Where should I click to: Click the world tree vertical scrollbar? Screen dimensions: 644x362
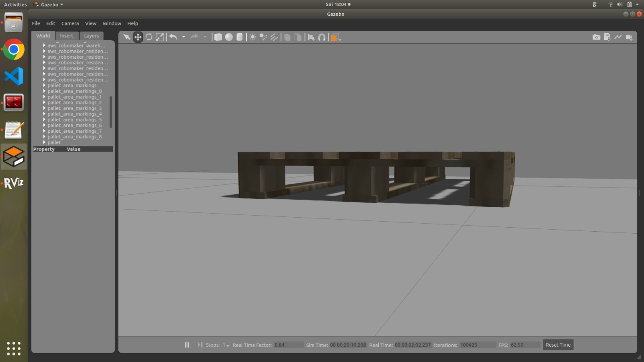[111, 112]
